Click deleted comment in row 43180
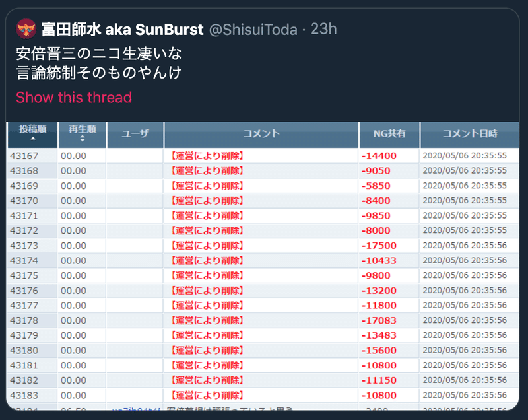This screenshot has height=420, width=528. tap(206, 350)
